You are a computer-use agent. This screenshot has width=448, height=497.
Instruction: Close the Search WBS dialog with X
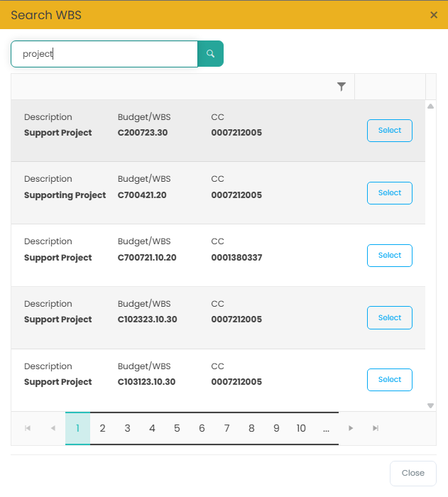pos(434,15)
